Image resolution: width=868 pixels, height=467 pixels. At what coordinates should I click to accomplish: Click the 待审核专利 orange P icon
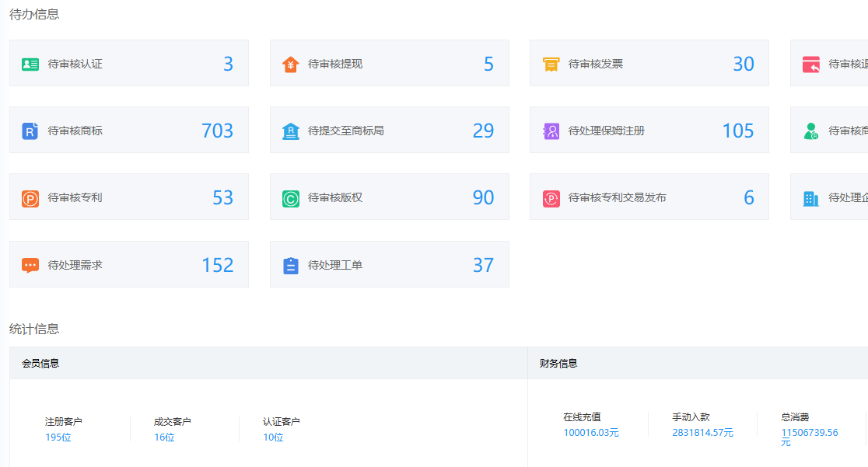30,199
